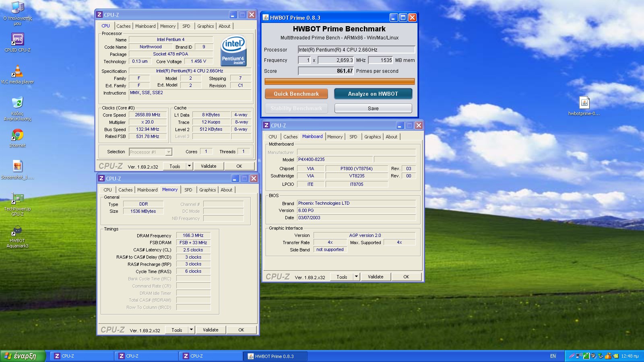Click the EN language indicator in the tray
The image size is (644, 362).
[x=553, y=356]
